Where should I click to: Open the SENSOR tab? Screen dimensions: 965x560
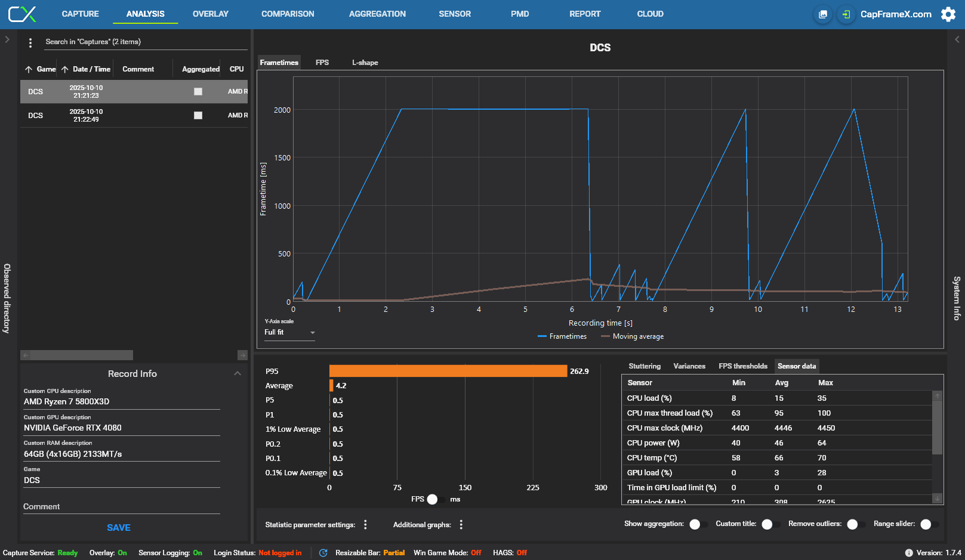point(455,14)
